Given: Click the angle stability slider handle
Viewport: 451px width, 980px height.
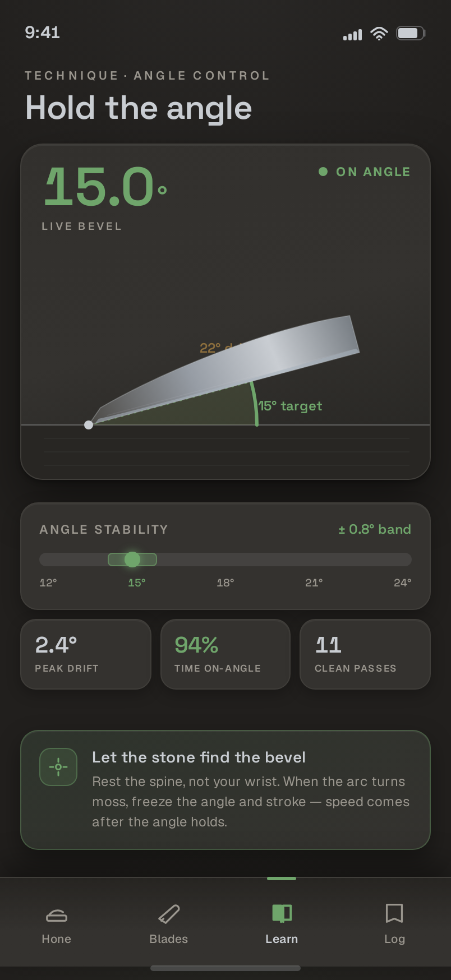Looking at the screenshot, I should [132, 559].
